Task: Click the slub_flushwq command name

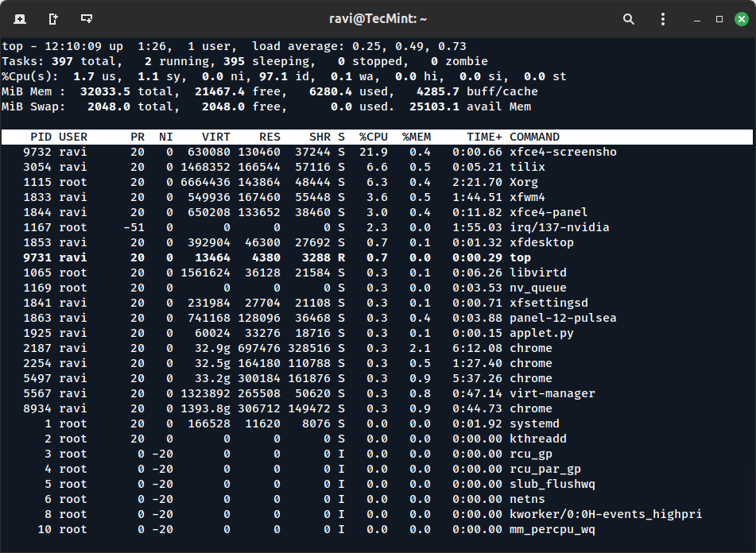Action: pos(552,484)
